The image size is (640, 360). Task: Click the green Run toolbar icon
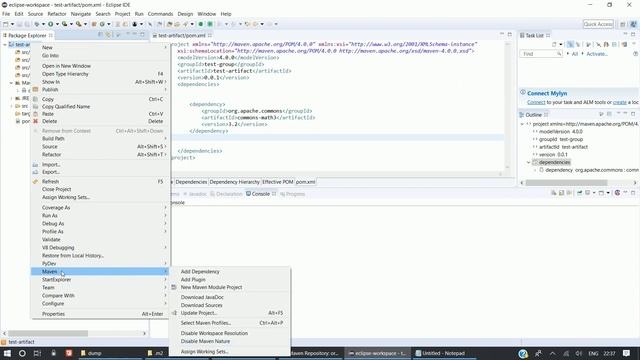point(51,24)
